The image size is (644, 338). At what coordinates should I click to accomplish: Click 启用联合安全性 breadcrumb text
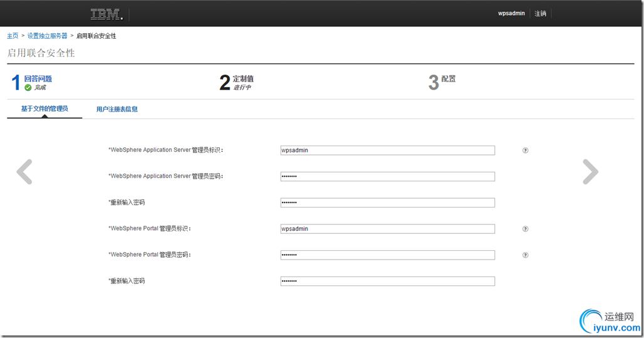point(96,36)
